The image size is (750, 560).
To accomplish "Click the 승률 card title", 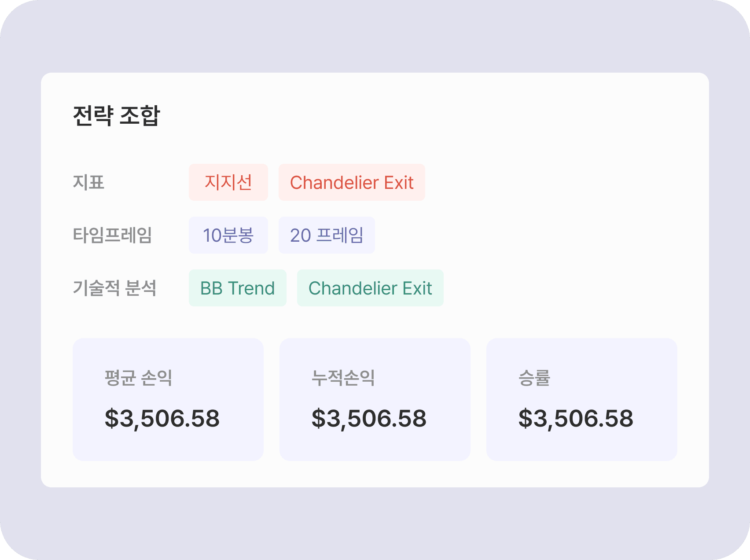I will pos(534,378).
